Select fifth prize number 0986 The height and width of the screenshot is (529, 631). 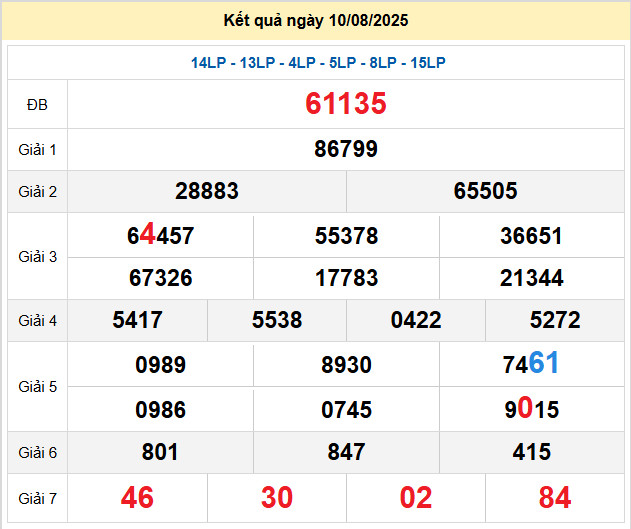point(161,410)
